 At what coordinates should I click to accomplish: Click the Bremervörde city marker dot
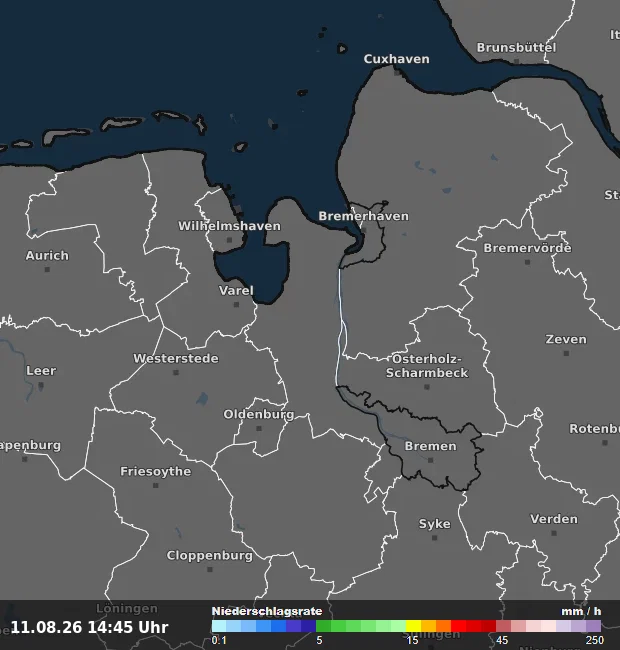coord(527,262)
